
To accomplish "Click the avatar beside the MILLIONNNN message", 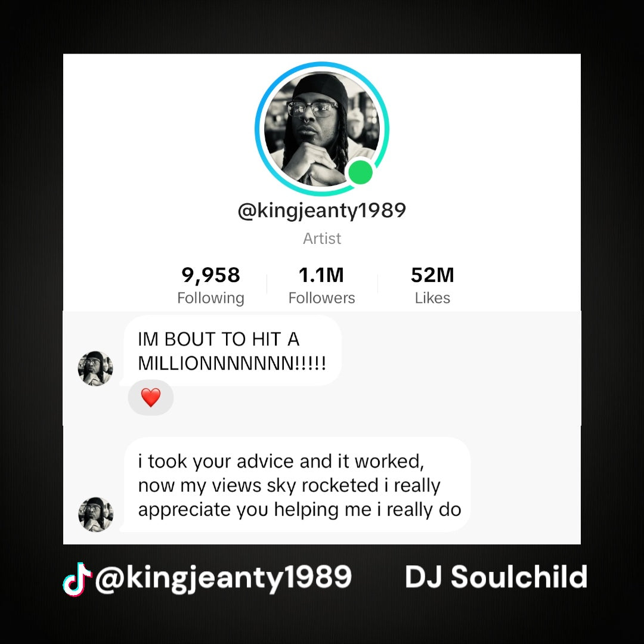I will (95, 369).
